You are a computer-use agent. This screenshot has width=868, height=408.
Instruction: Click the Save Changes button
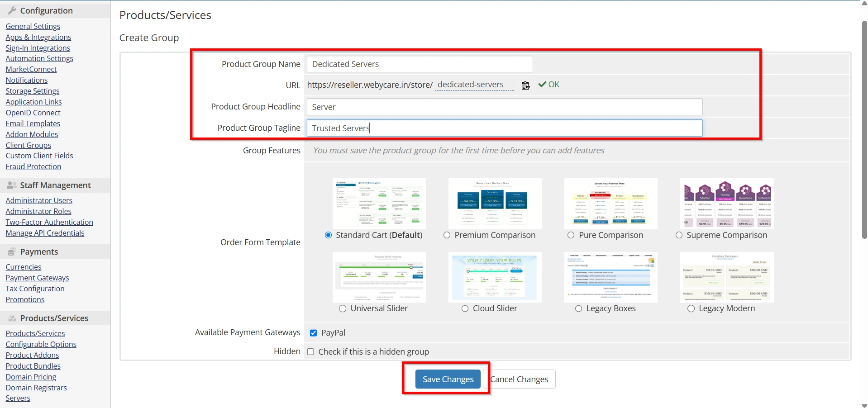[448, 379]
